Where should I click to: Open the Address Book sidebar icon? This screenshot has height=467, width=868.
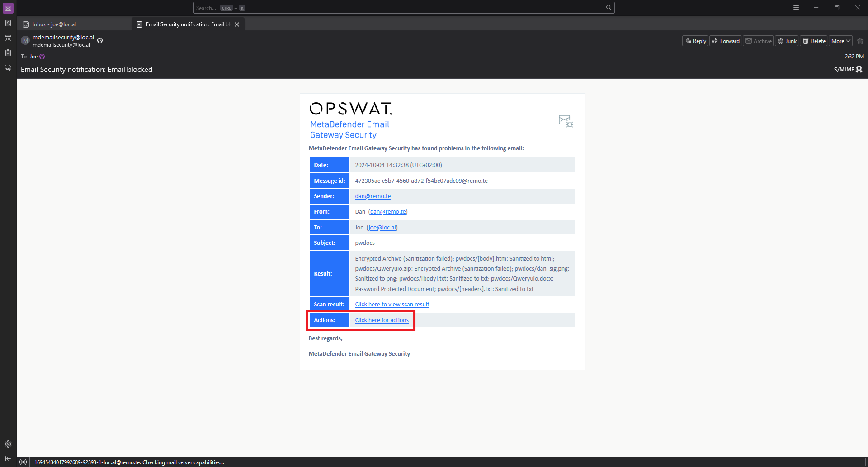point(8,23)
